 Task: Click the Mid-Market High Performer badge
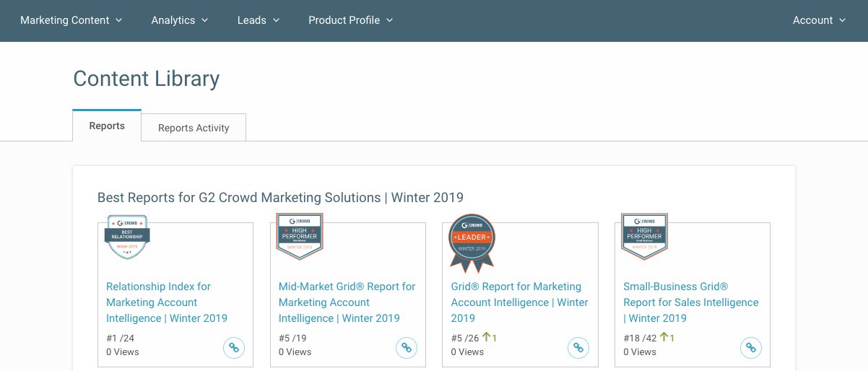300,236
